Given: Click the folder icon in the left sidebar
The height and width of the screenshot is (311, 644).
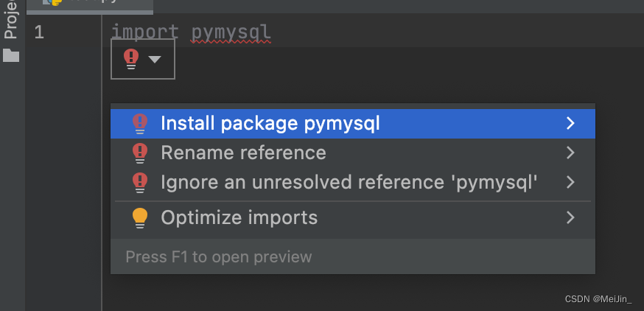Looking at the screenshot, I should coord(11,55).
